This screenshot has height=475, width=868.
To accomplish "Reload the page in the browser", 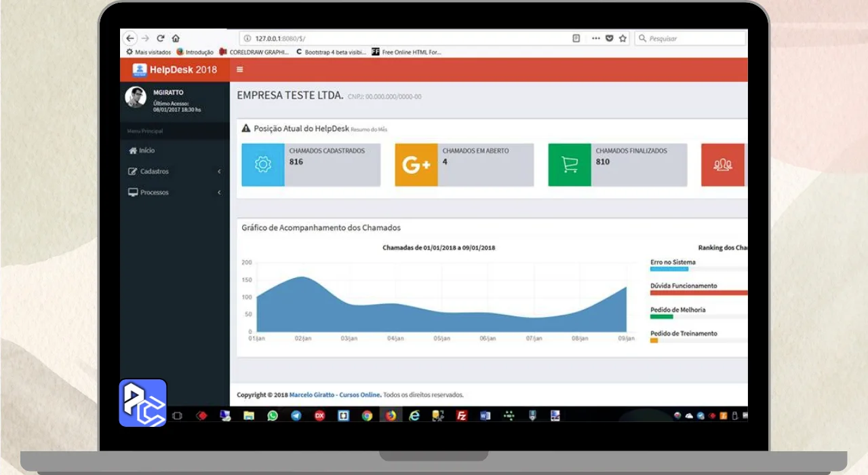I will tap(161, 39).
